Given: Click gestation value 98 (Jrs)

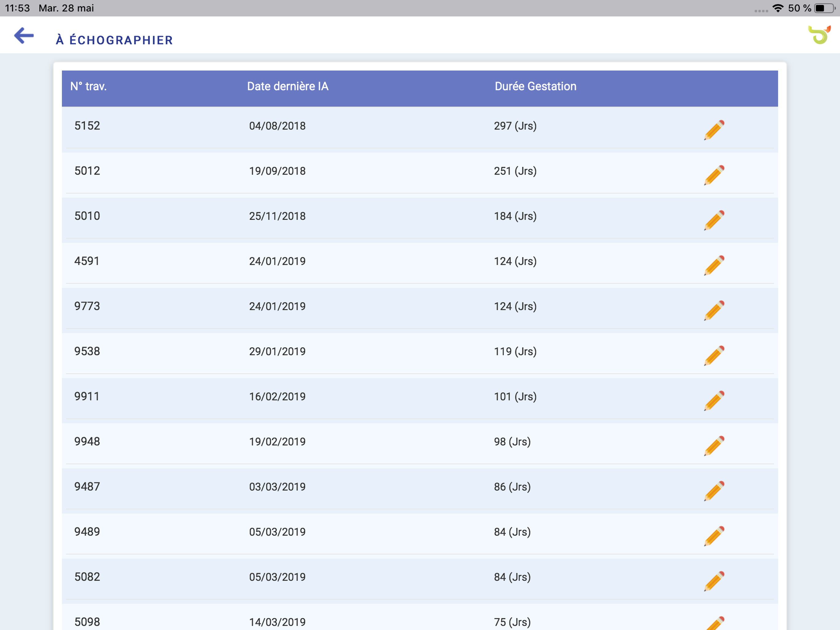Looking at the screenshot, I should [x=512, y=442].
